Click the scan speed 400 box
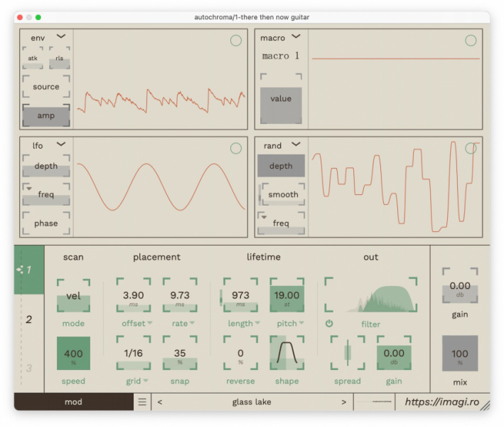This screenshot has height=427, width=504. coord(74,354)
